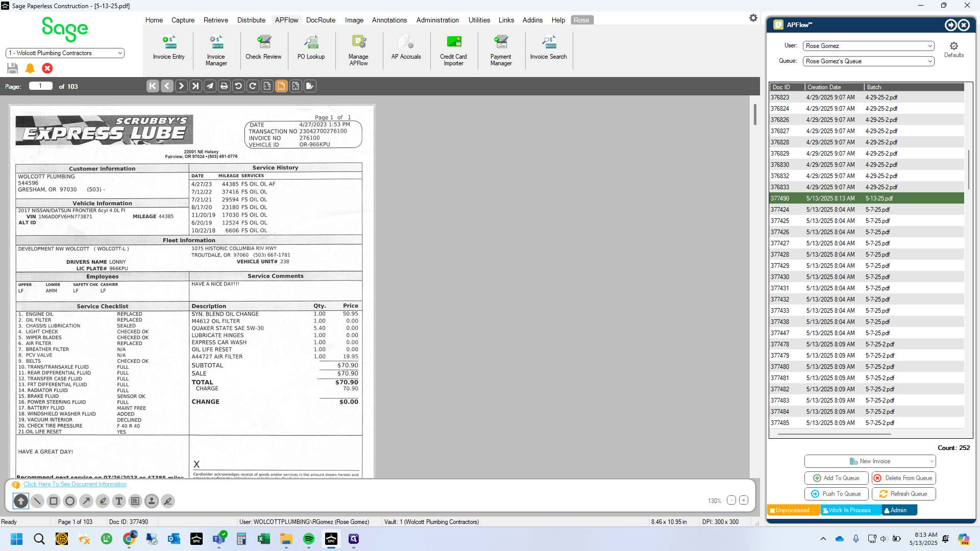
Task: Click the fit full page icon
Action: [x=296, y=86]
